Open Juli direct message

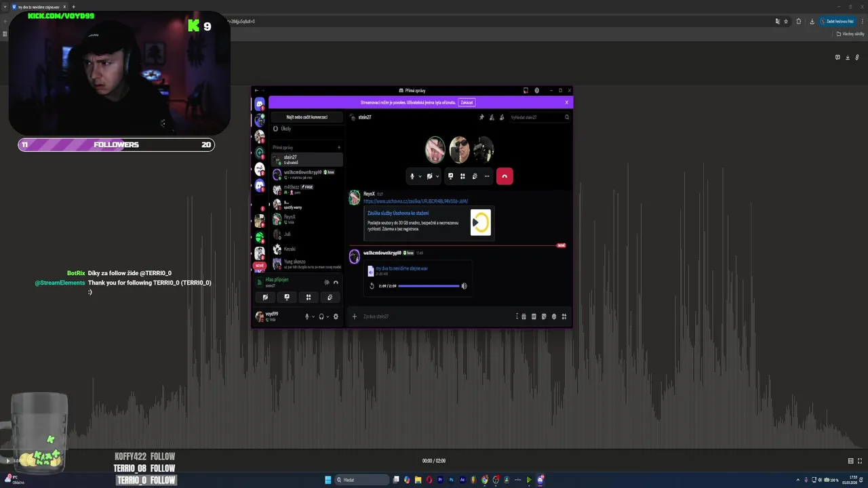(x=307, y=234)
